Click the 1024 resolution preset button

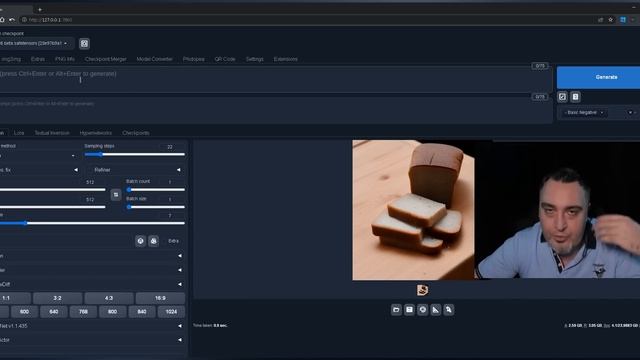pyautogui.click(x=171, y=312)
